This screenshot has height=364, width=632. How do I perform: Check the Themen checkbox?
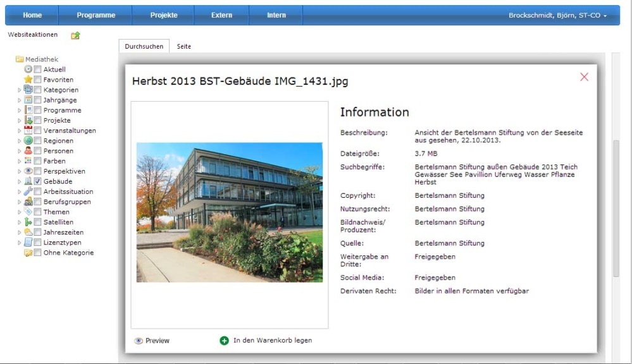(x=37, y=212)
